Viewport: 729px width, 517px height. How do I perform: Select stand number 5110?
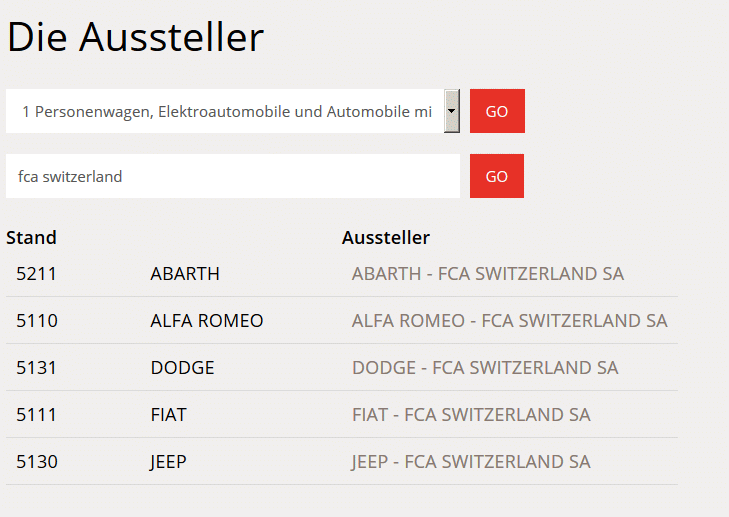[x=37, y=321]
